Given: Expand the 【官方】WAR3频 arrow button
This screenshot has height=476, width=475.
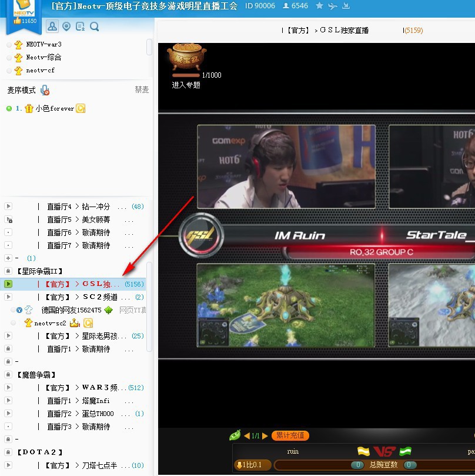Looking at the screenshot, I should [8, 387].
